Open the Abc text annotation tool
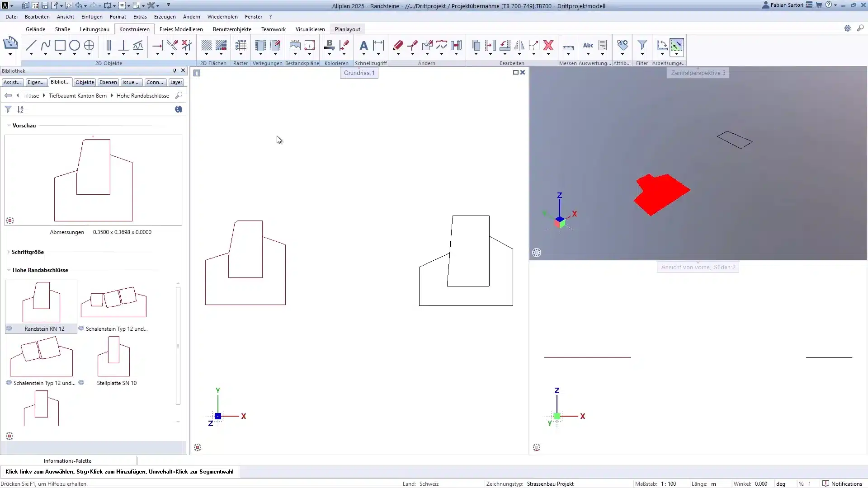Viewport: 868px width, 488px height. (588, 46)
